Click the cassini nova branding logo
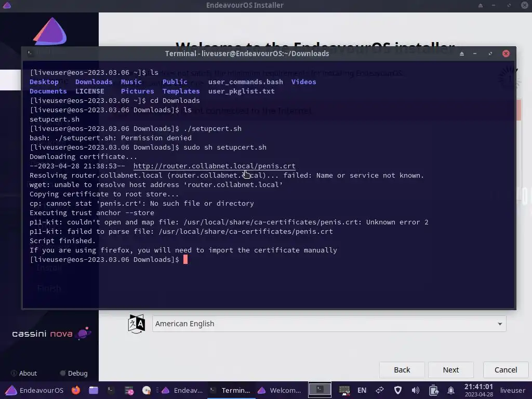Screen dimensions: 532x399 point(51,334)
